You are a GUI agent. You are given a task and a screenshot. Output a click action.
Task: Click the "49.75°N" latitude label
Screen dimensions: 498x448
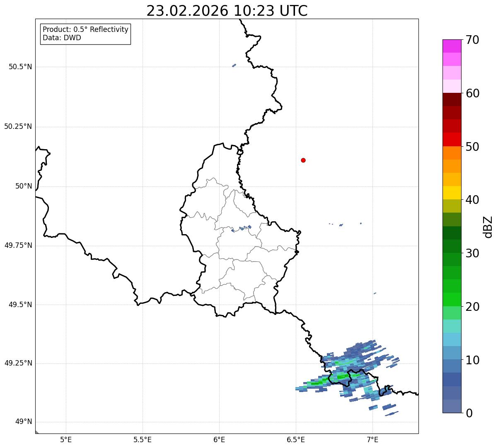pyautogui.click(x=18, y=245)
